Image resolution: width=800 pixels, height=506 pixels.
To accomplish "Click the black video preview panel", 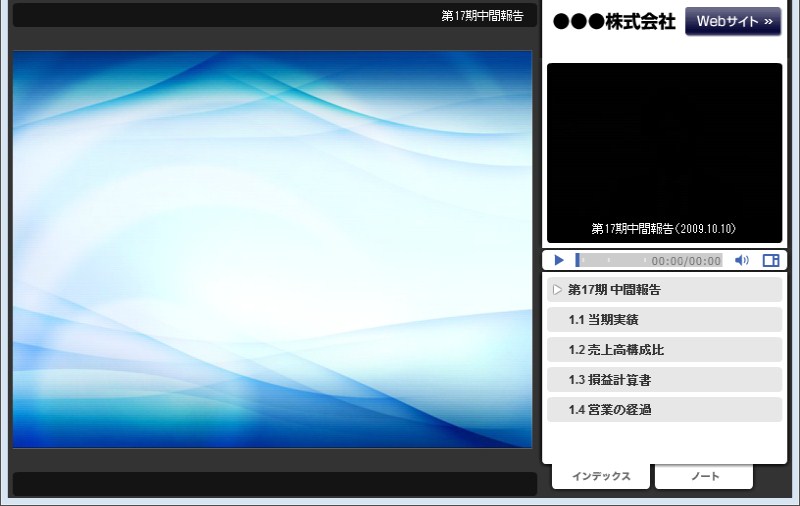I will pos(664,153).
